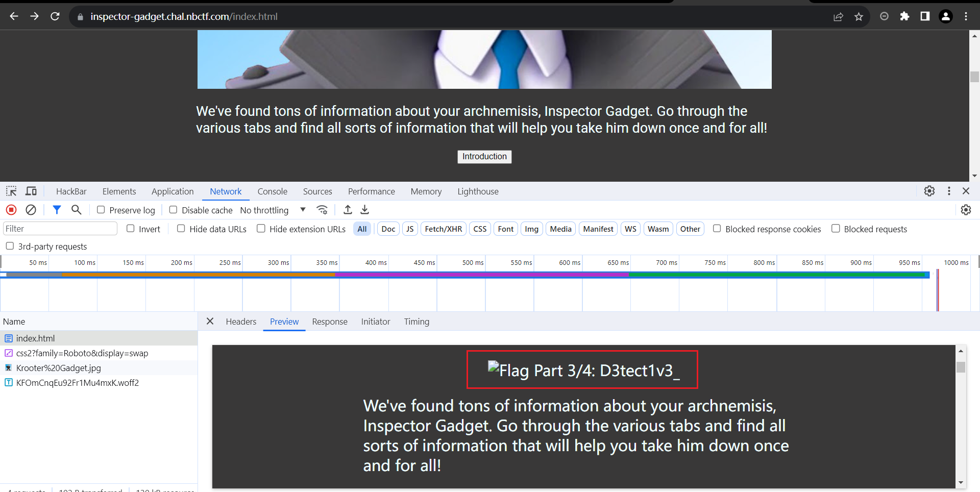Screen dimensions: 980x492
Task: Switch to the Console tab
Action: [272, 191]
